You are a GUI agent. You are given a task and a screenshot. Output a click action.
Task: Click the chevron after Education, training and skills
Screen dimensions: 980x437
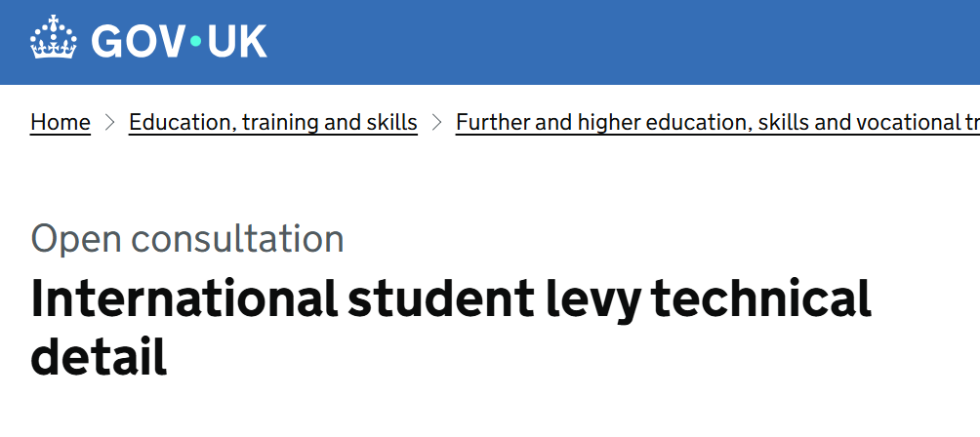click(x=436, y=122)
